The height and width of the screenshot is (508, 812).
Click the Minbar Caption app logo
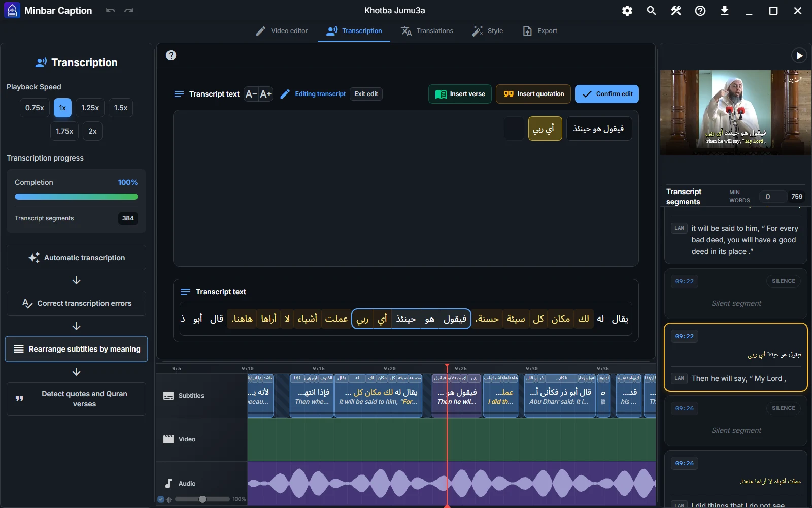click(x=12, y=11)
